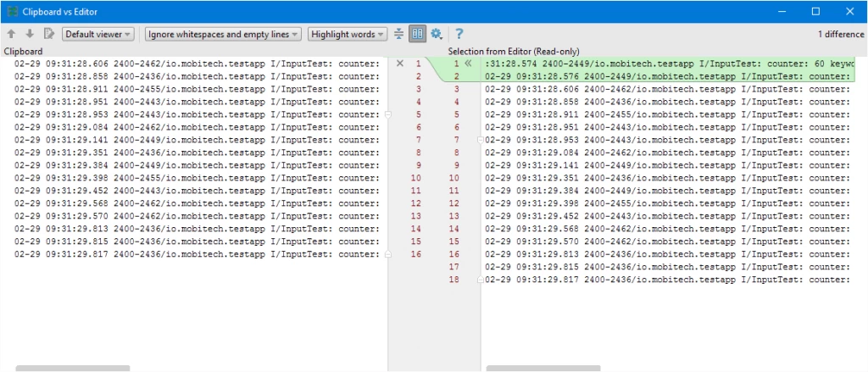
Task: Collapse unchanged fragments icon
Action: [x=399, y=35]
